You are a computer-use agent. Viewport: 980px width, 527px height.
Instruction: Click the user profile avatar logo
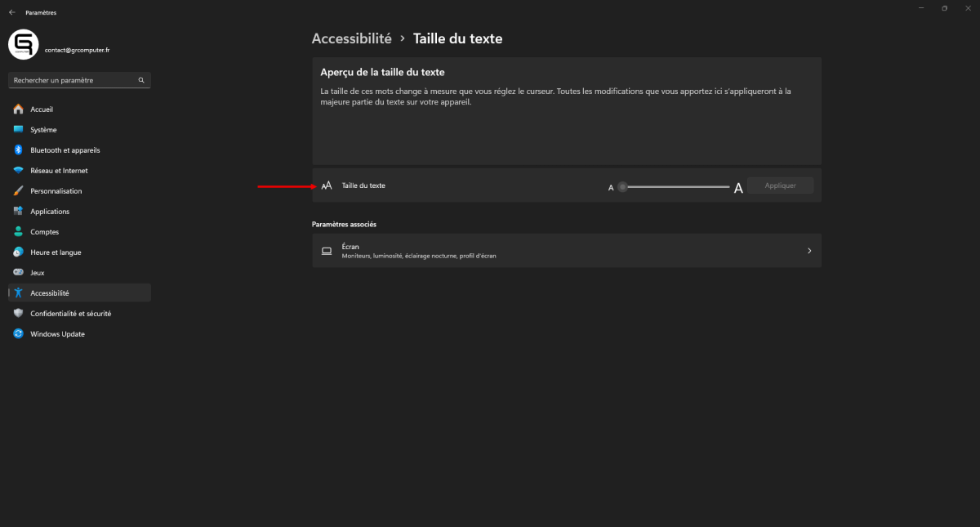[24, 43]
